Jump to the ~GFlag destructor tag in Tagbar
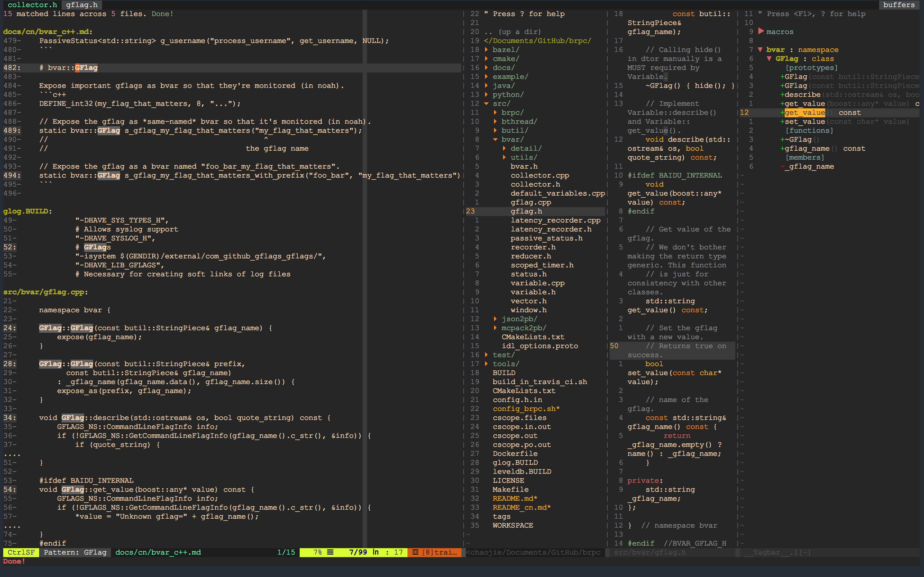The image size is (924, 577). (x=800, y=139)
